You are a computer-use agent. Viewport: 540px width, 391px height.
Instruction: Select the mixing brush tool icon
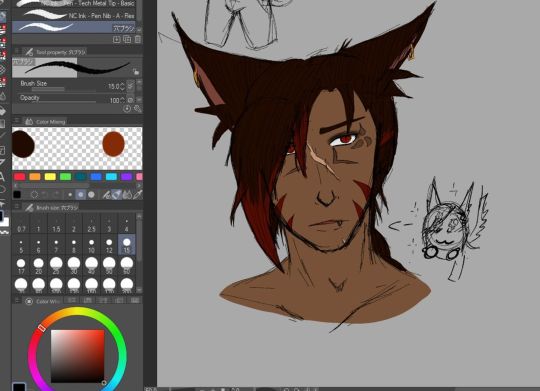point(106,195)
